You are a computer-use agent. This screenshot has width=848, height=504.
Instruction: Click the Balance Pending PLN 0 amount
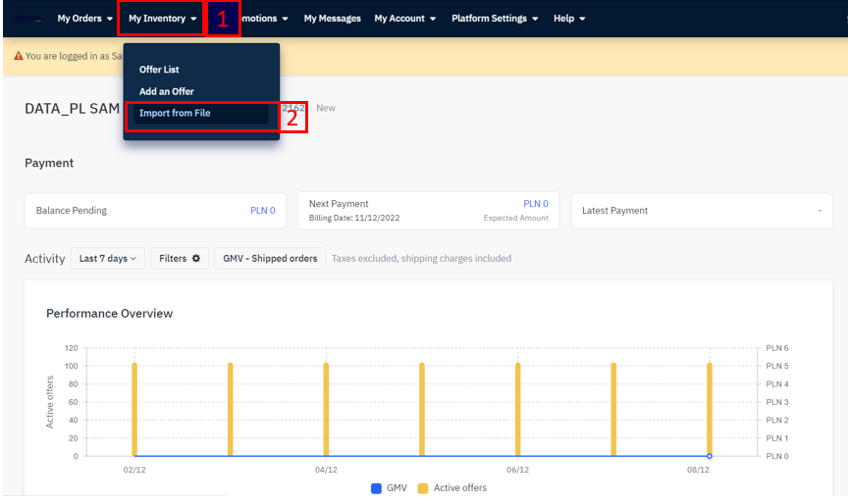[x=263, y=211]
